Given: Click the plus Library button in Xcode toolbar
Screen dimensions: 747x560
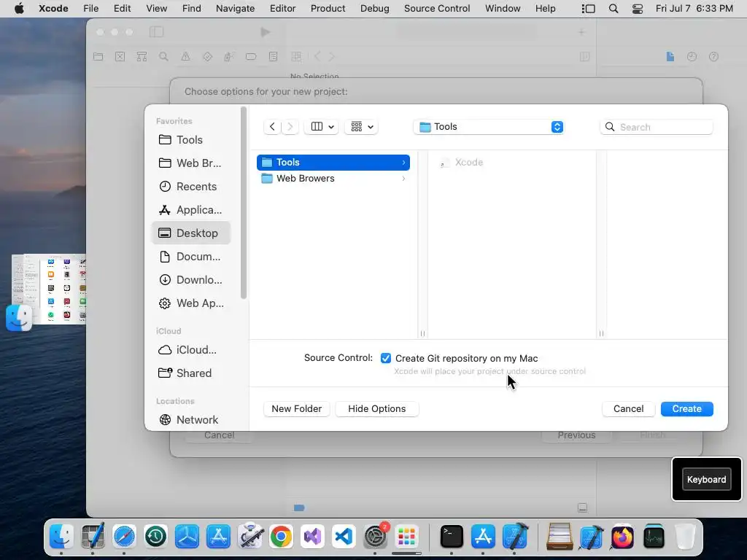Looking at the screenshot, I should (x=581, y=32).
